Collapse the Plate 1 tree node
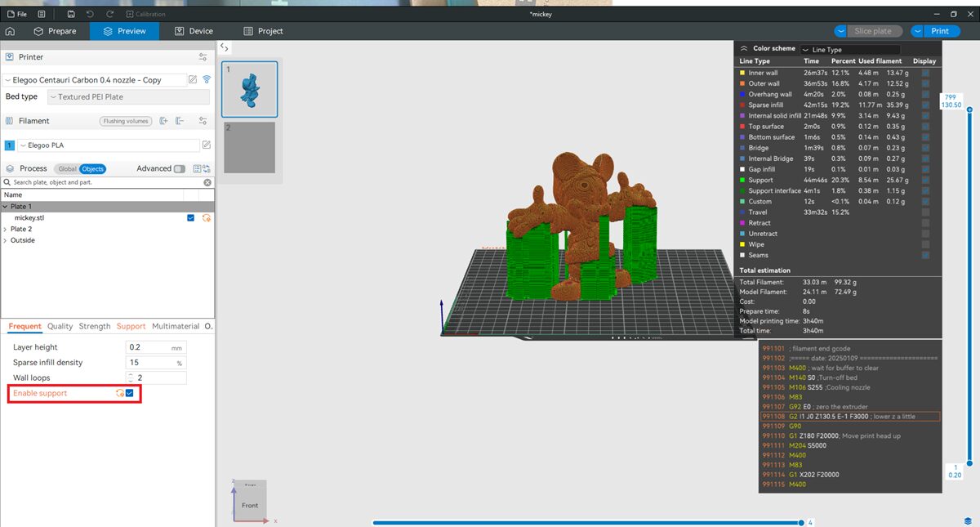This screenshot has width=980, height=527. coord(5,207)
